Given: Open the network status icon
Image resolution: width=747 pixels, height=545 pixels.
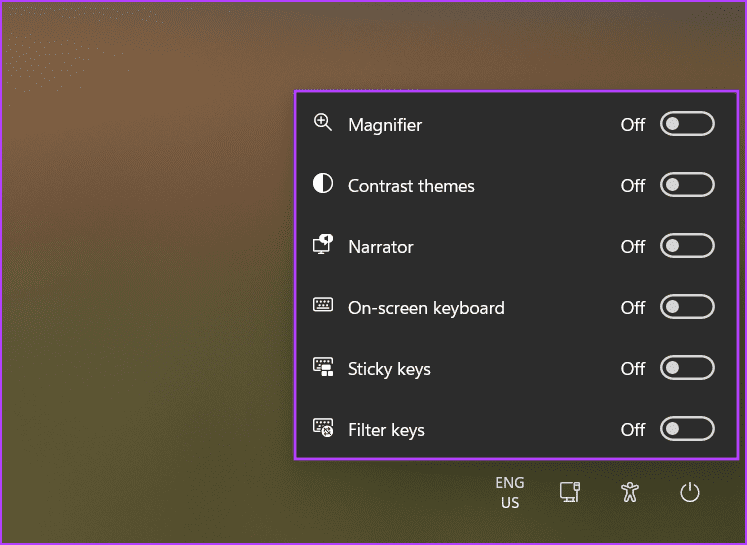Looking at the screenshot, I should coord(569,492).
